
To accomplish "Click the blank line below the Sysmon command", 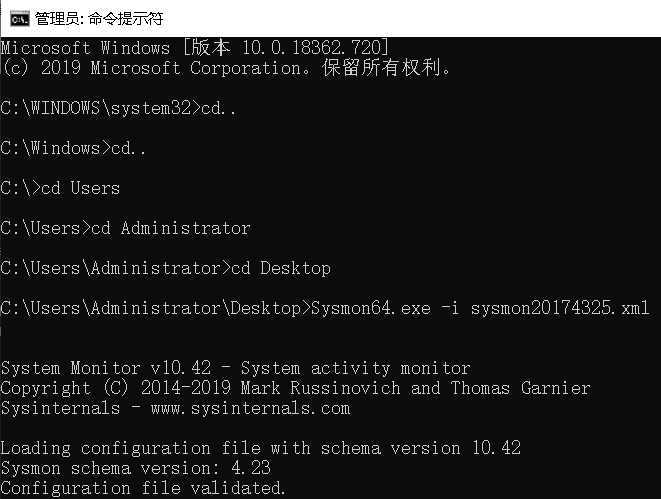I will click(x=330, y=333).
